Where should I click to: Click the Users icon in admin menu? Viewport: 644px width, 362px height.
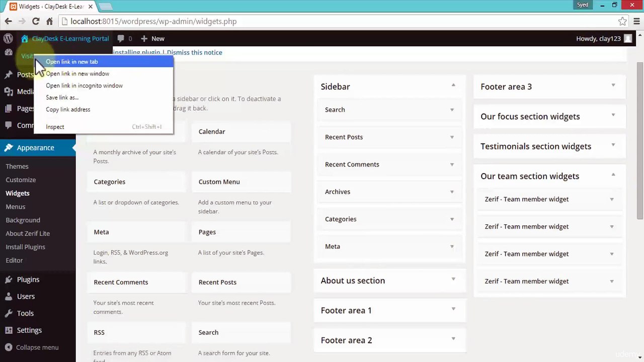pyautogui.click(x=9, y=297)
